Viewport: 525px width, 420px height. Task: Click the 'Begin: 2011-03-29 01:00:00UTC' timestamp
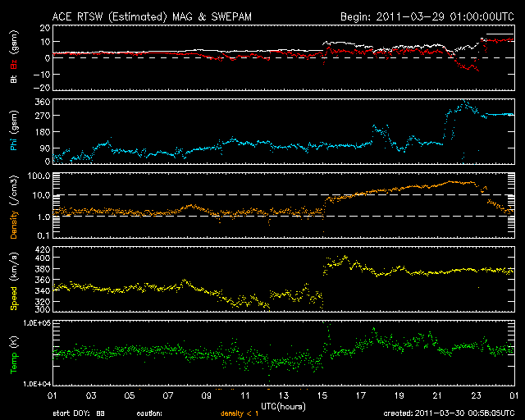pyautogui.click(x=427, y=16)
